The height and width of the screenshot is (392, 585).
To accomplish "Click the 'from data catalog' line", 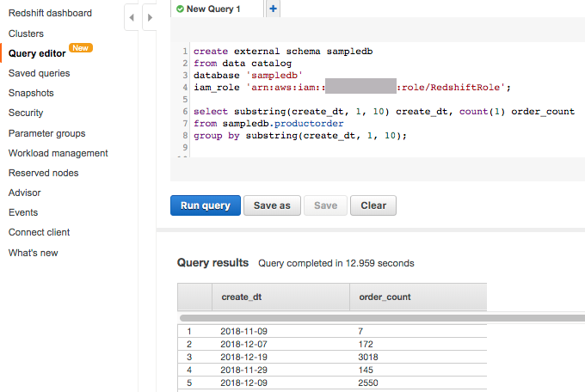I will [243, 64].
